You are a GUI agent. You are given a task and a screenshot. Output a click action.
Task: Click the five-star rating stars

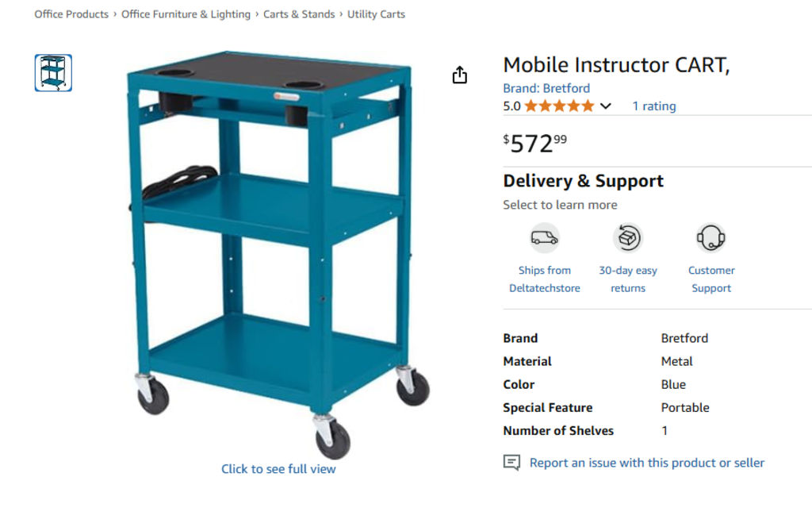pos(559,106)
